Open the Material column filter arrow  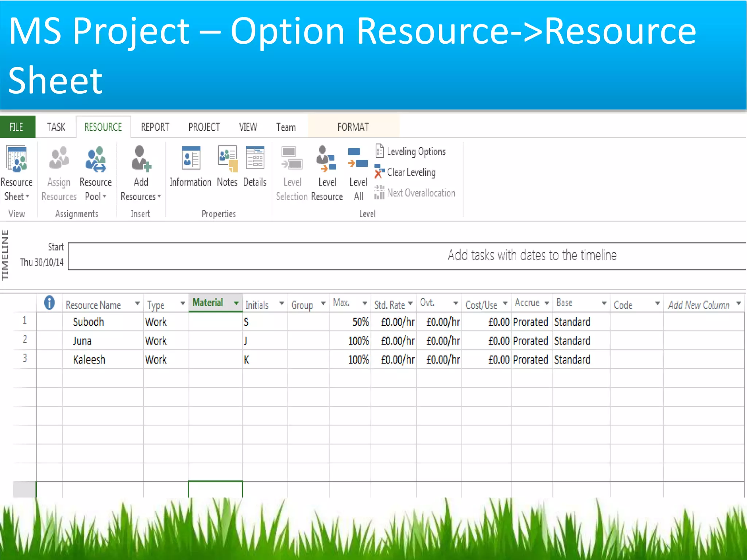pyautogui.click(x=236, y=303)
